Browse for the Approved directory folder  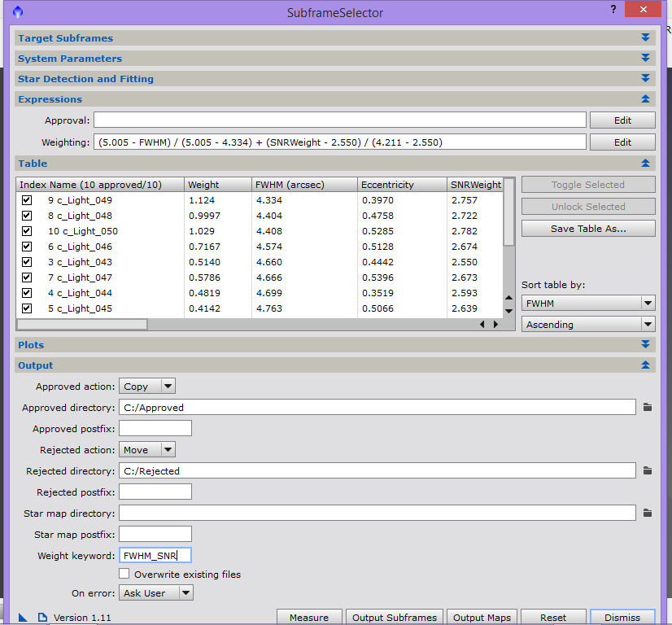coord(648,407)
